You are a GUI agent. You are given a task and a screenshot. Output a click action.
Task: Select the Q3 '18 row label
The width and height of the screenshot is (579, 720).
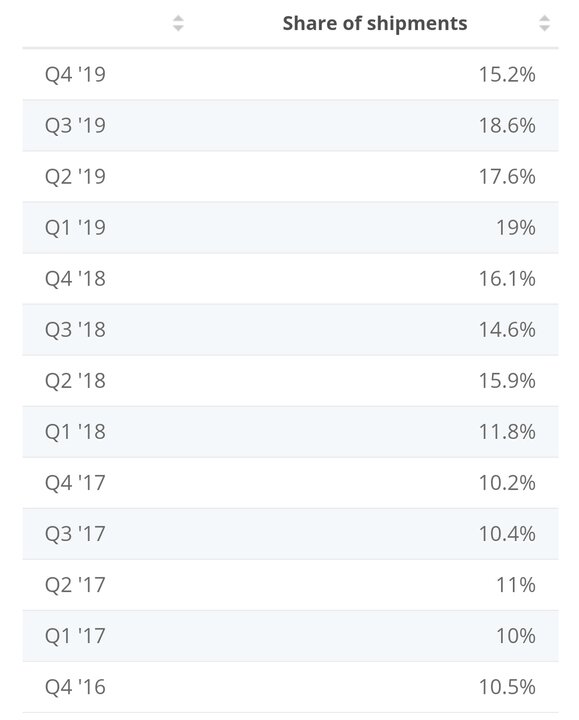(75, 329)
